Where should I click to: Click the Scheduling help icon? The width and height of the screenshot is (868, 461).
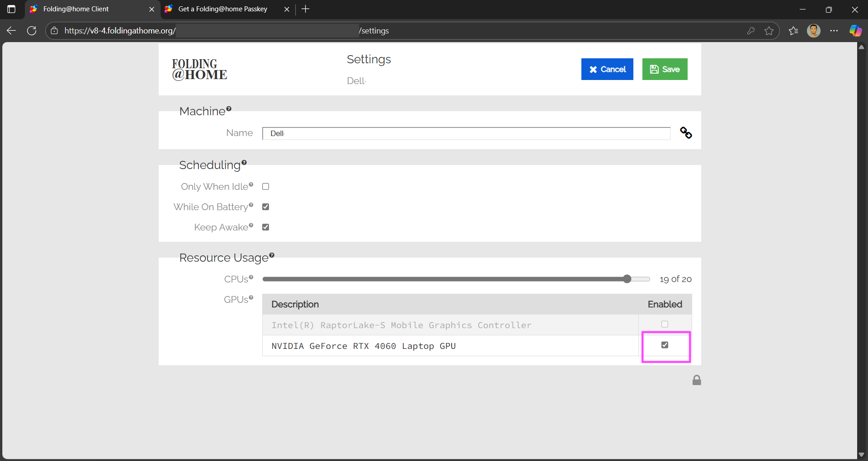(x=244, y=163)
